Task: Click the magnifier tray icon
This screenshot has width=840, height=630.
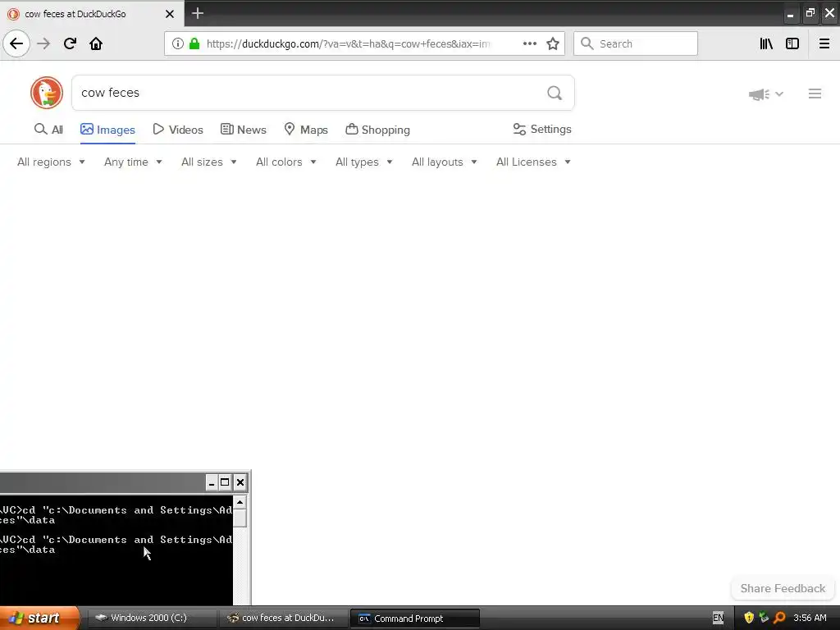Action: [779, 618]
